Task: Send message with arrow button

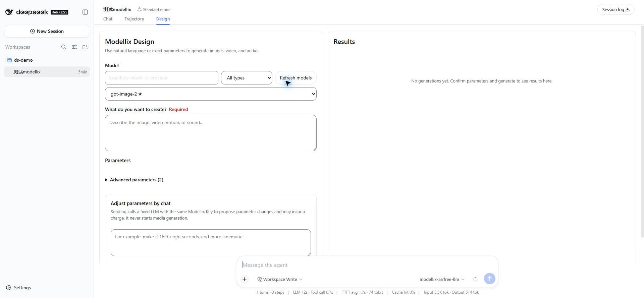Action: (x=489, y=279)
